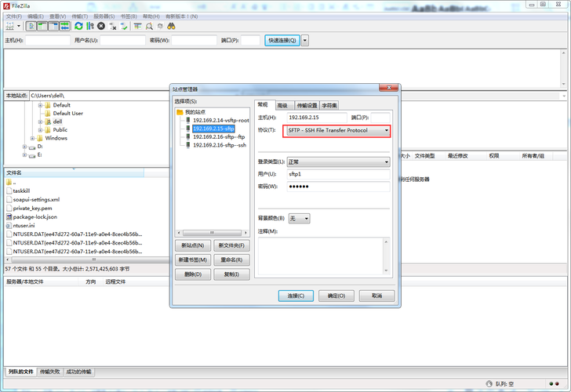Select site 192.169.2.16-sftp--ssh

[220, 145]
